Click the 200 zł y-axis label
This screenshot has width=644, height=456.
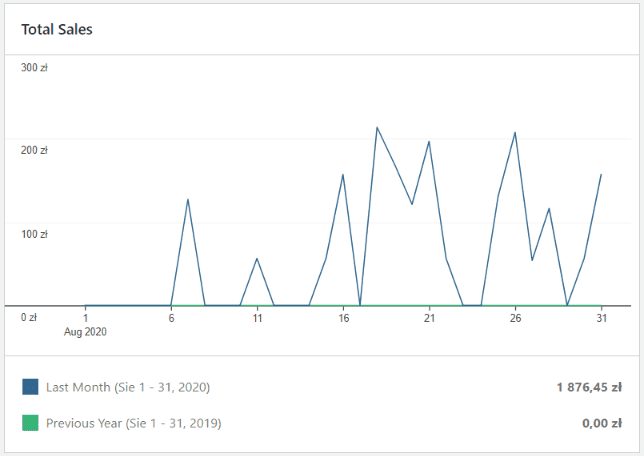point(35,151)
